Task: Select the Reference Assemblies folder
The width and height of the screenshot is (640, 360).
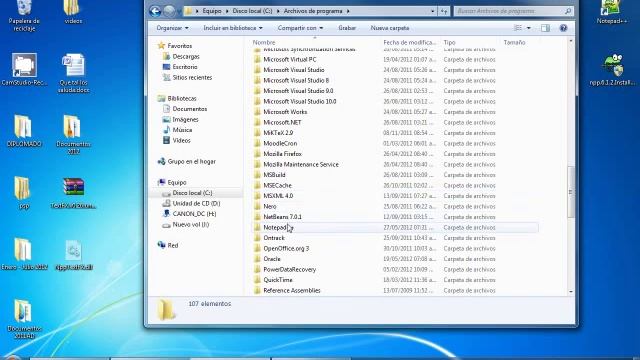Action: click(292, 291)
